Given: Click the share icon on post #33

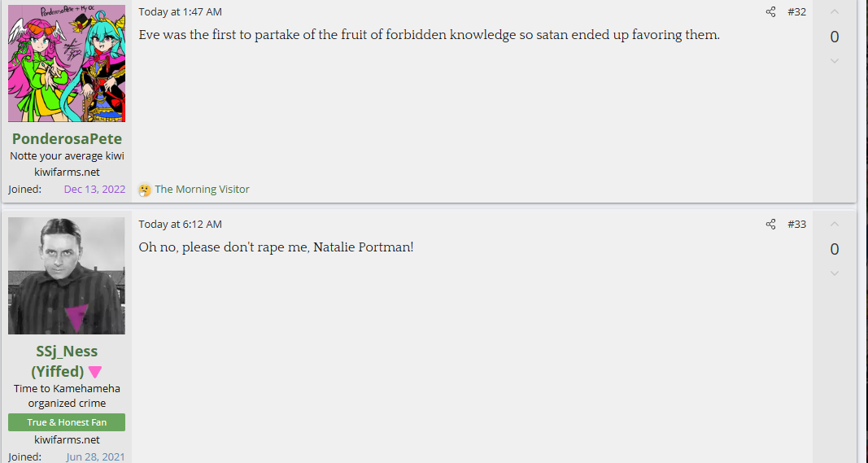Looking at the screenshot, I should 770,225.
